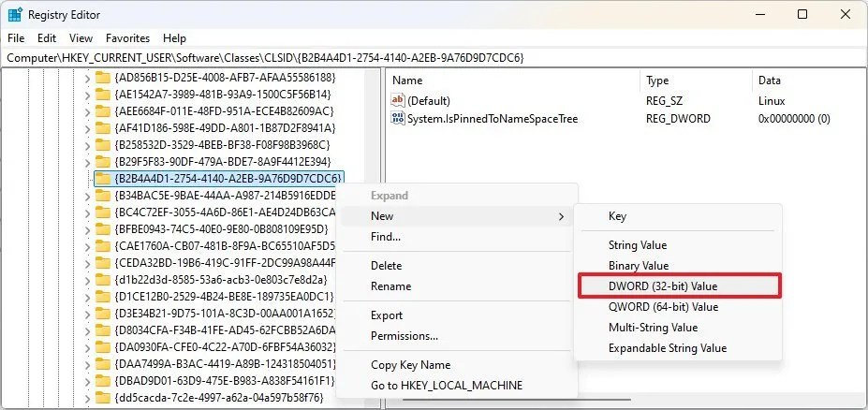
Task: Click folder icon of {DA0930FA-CFE0-4C22} key
Action: tap(102, 347)
